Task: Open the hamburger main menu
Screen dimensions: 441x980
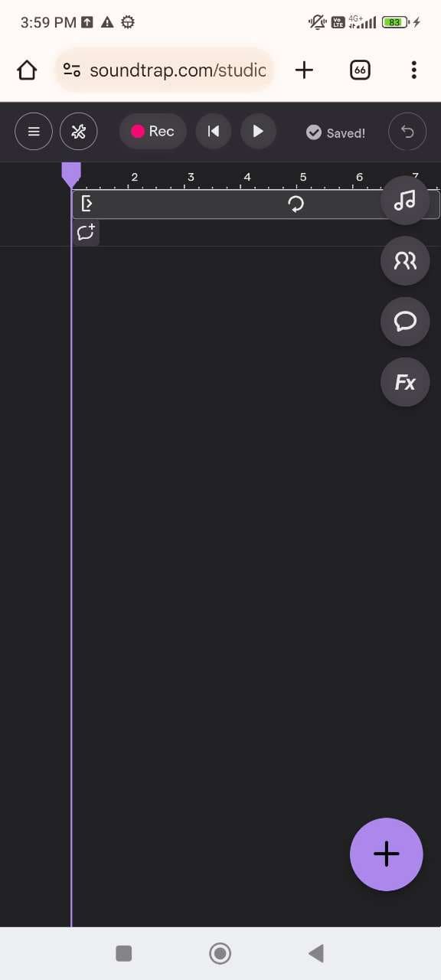Action: coord(34,131)
